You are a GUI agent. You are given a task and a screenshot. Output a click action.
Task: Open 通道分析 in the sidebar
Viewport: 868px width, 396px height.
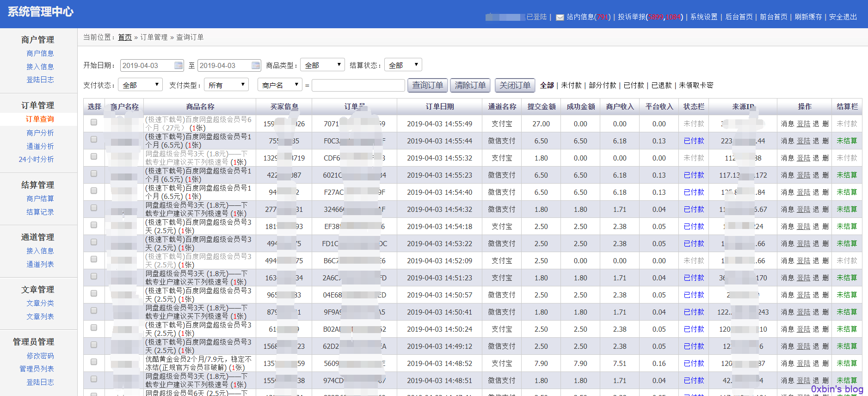pyautogui.click(x=40, y=146)
